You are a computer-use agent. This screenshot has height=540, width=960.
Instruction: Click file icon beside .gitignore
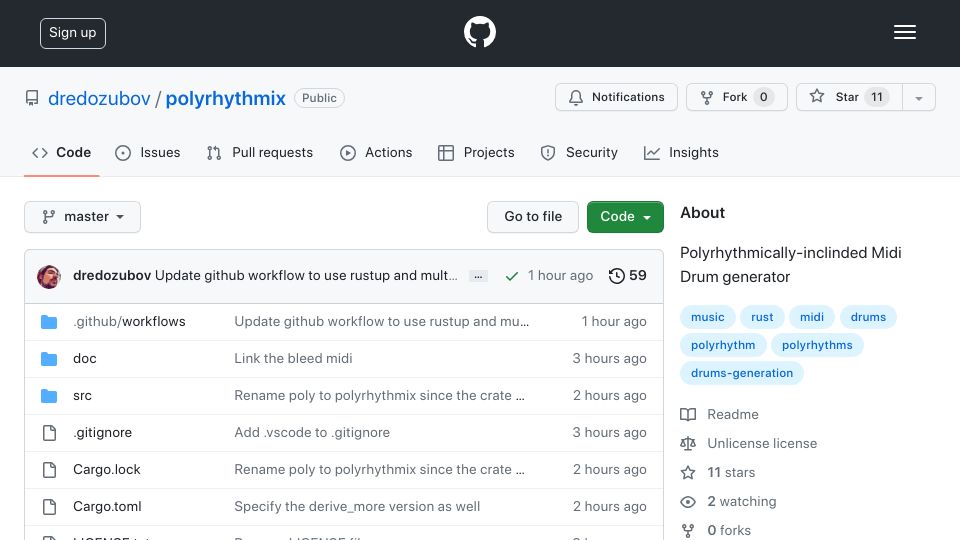point(49,433)
